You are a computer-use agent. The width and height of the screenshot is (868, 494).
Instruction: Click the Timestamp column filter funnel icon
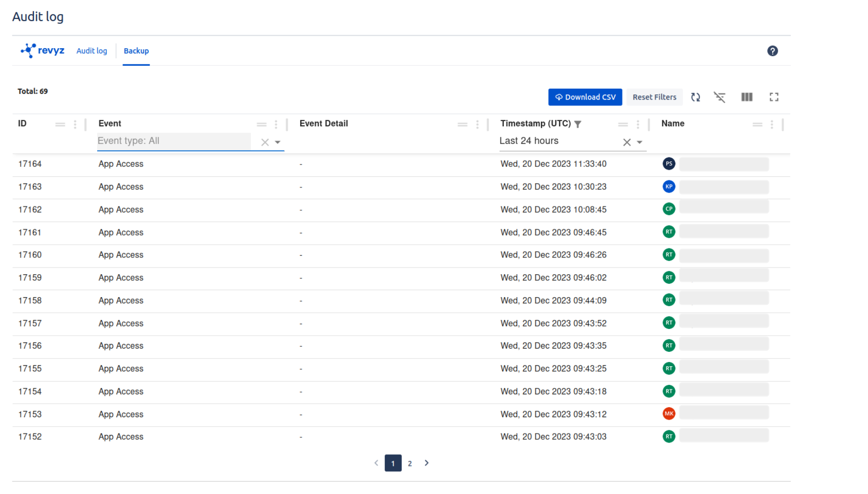[578, 124]
